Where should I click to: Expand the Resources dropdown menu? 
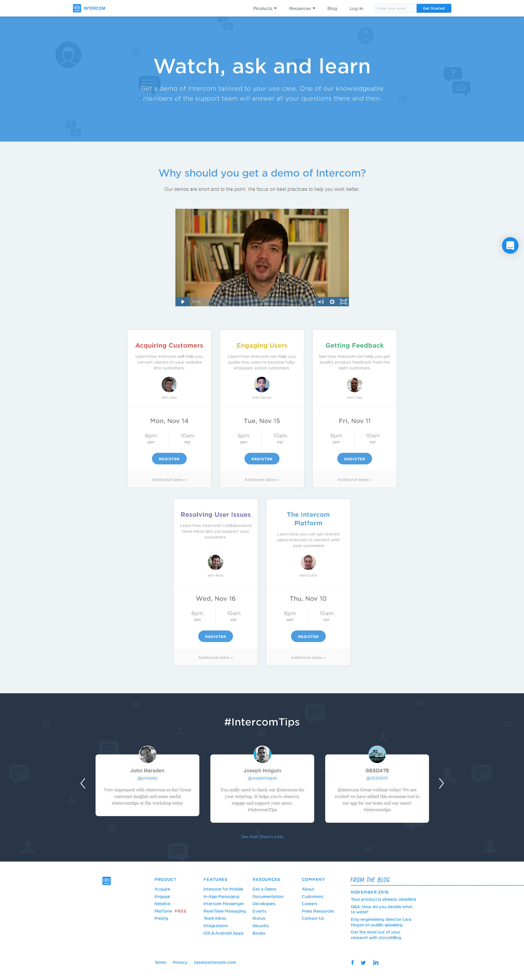(x=302, y=8)
